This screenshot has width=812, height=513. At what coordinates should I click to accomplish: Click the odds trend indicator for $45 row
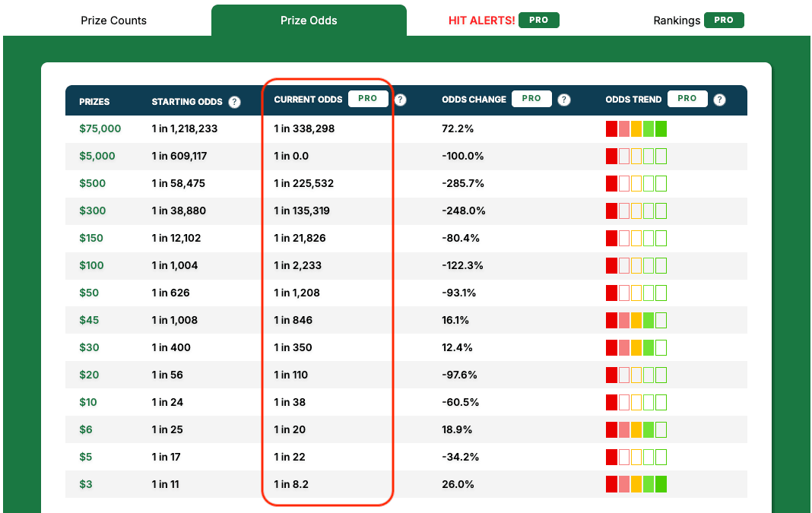636,320
